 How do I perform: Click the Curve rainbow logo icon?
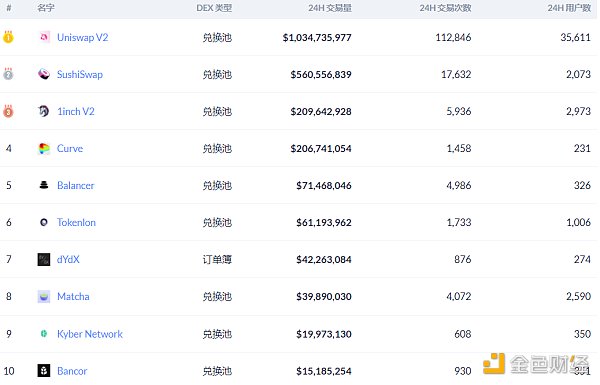(44, 148)
